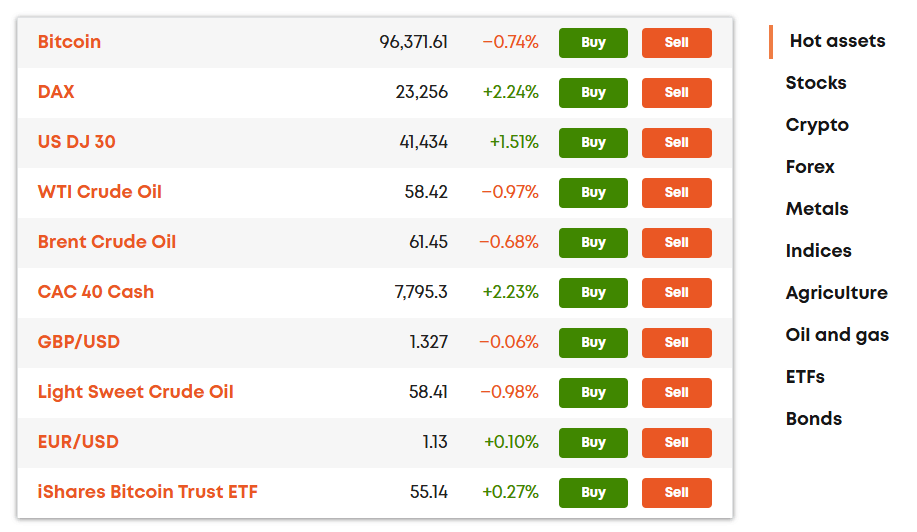This screenshot has width=917, height=532.
Task: Click the Sell button for Bitcoin
Action: (x=677, y=43)
